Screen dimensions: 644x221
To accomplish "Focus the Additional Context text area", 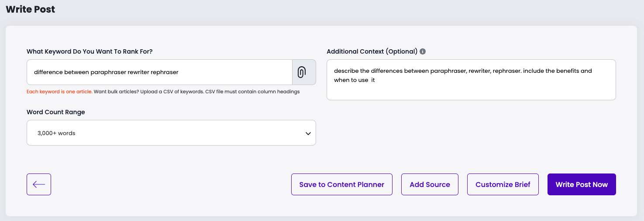I will click(x=471, y=80).
